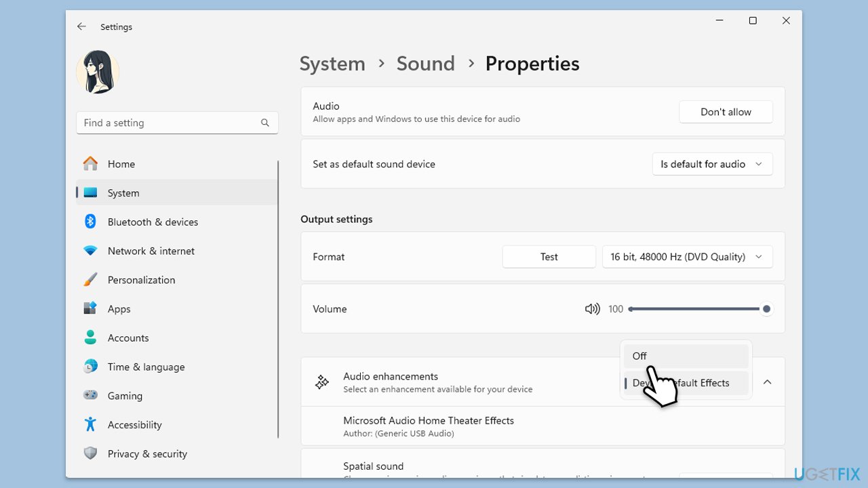
Task: Open Gaming settings
Action: tap(177, 396)
